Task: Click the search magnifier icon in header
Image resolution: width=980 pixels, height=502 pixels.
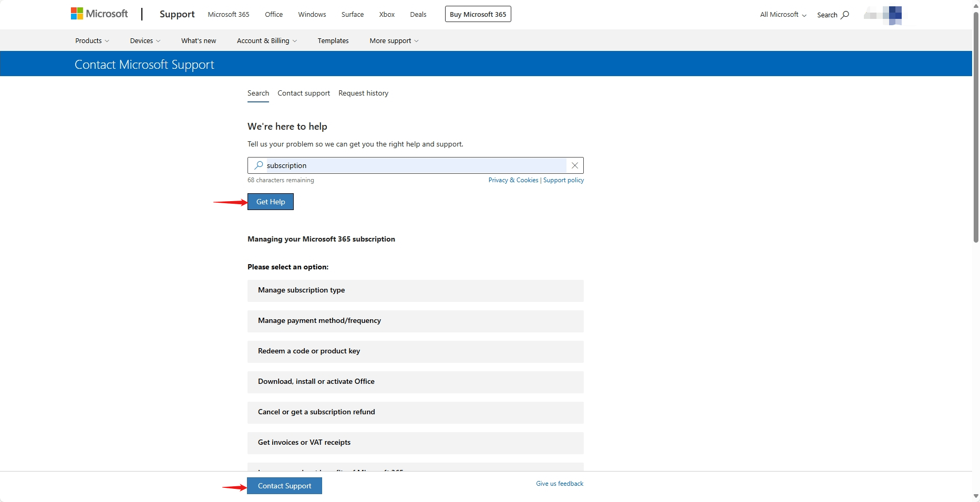Action: pos(845,15)
